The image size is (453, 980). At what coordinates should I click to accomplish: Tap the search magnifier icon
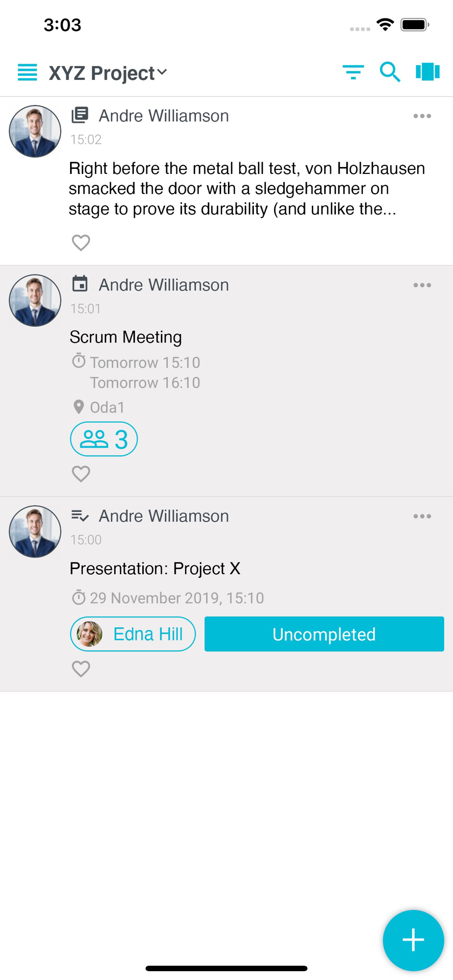click(x=390, y=72)
